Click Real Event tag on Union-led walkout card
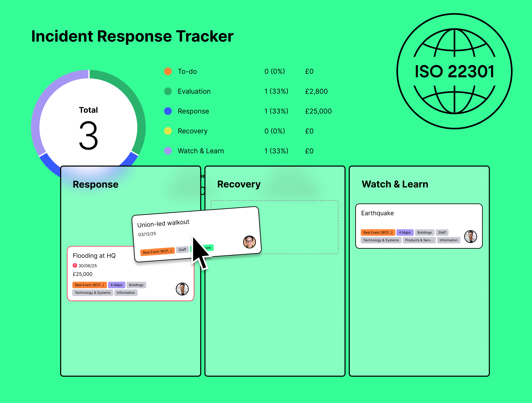This screenshot has width=532, height=403. (x=157, y=252)
